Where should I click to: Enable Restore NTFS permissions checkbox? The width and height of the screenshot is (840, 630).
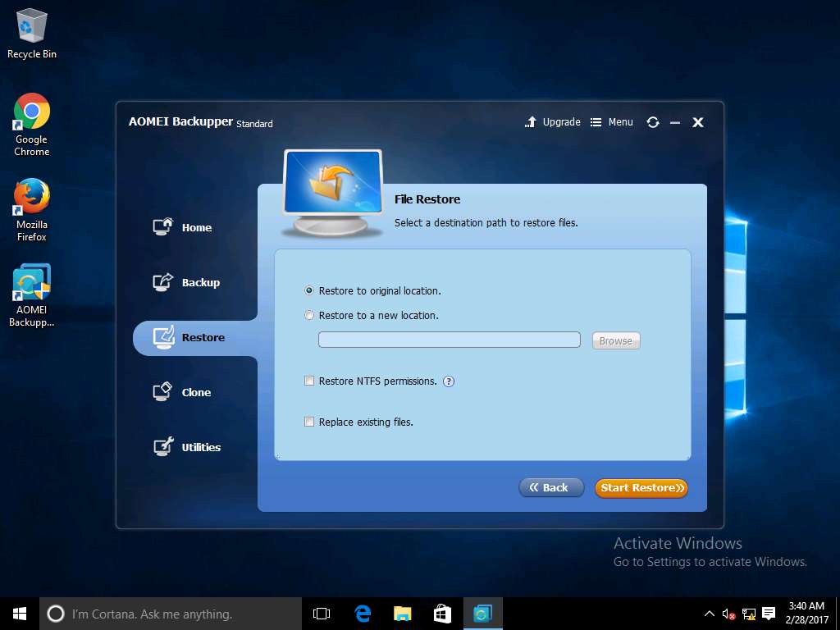[x=309, y=381]
